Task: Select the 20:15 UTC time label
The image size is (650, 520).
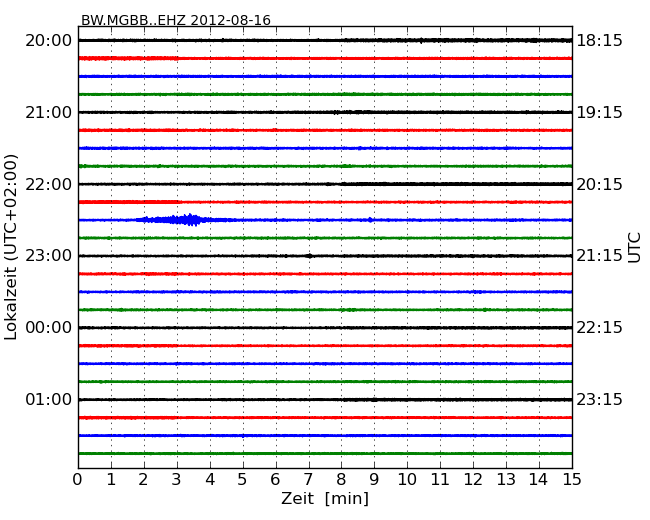Action: [599, 184]
